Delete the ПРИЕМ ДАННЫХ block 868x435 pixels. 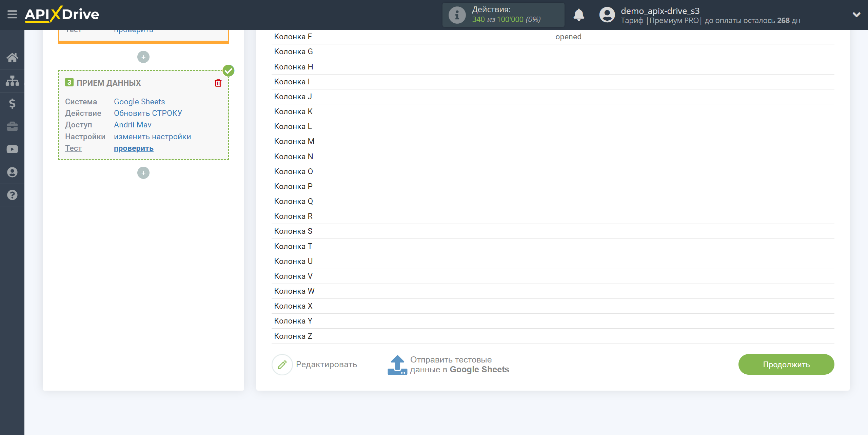point(218,83)
